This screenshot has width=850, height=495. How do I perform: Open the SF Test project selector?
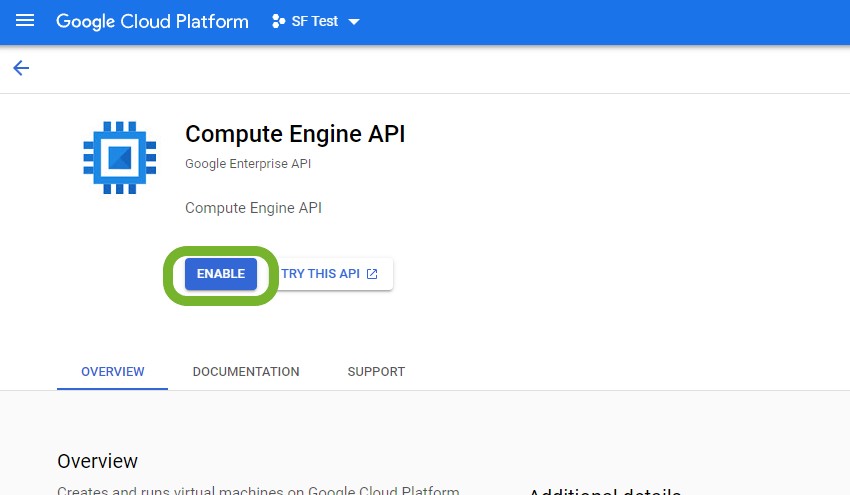(315, 22)
